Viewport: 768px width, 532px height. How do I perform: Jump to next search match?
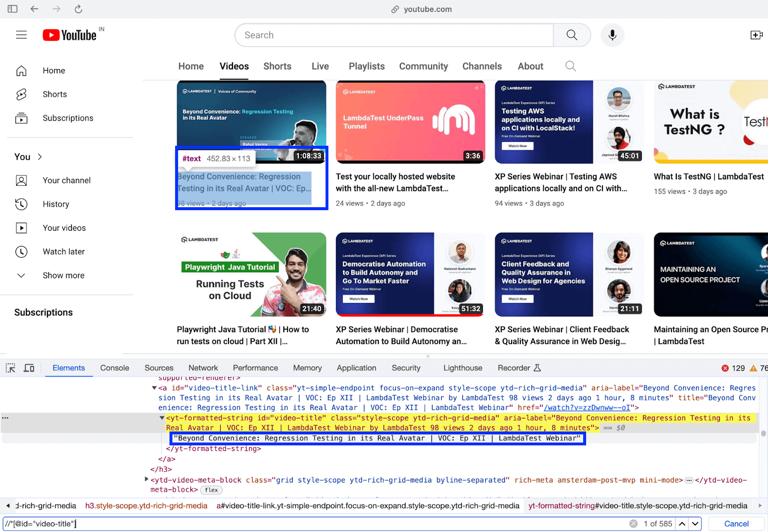pyautogui.click(x=695, y=524)
